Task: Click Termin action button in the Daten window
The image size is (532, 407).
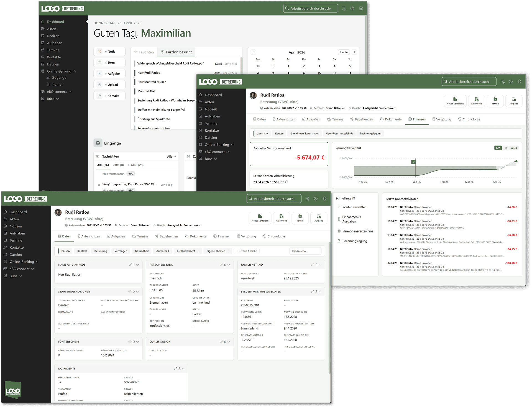Action: click(x=300, y=218)
